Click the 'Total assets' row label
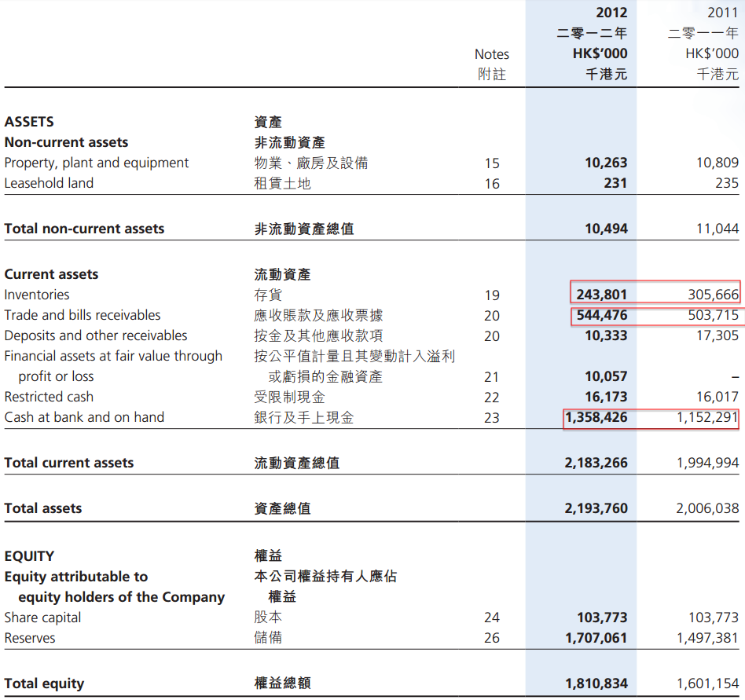 [x=42, y=508]
